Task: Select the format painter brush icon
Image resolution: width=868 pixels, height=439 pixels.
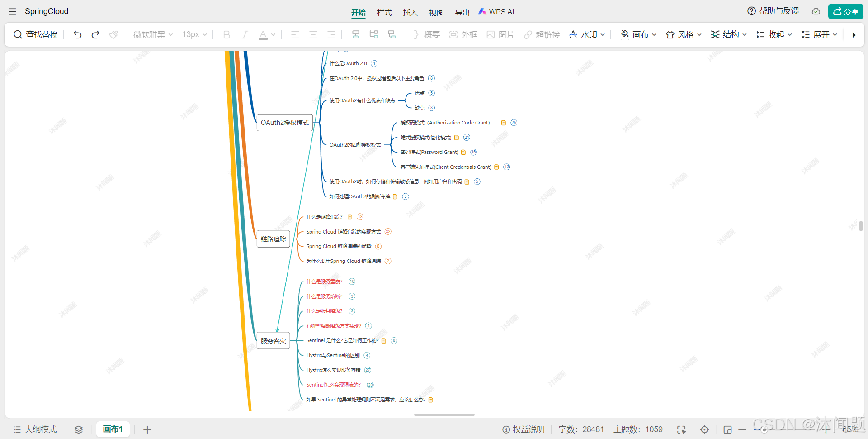Action: pyautogui.click(x=113, y=35)
